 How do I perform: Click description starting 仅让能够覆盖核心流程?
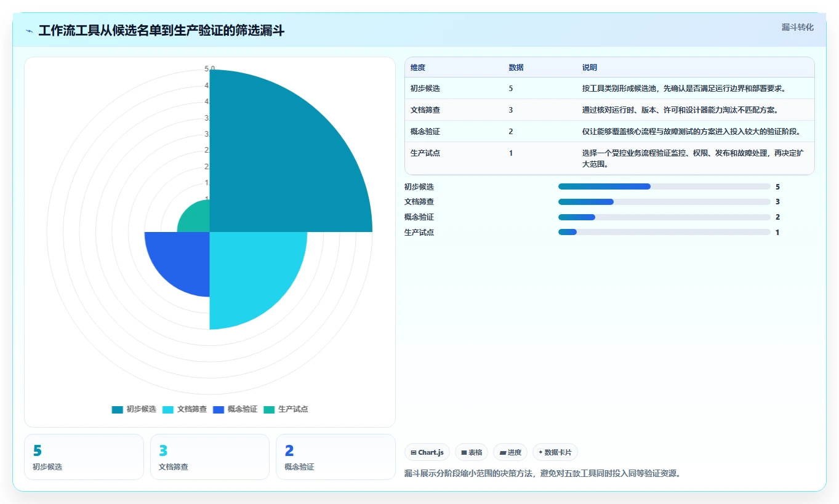pyautogui.click(x=691, y=132)
